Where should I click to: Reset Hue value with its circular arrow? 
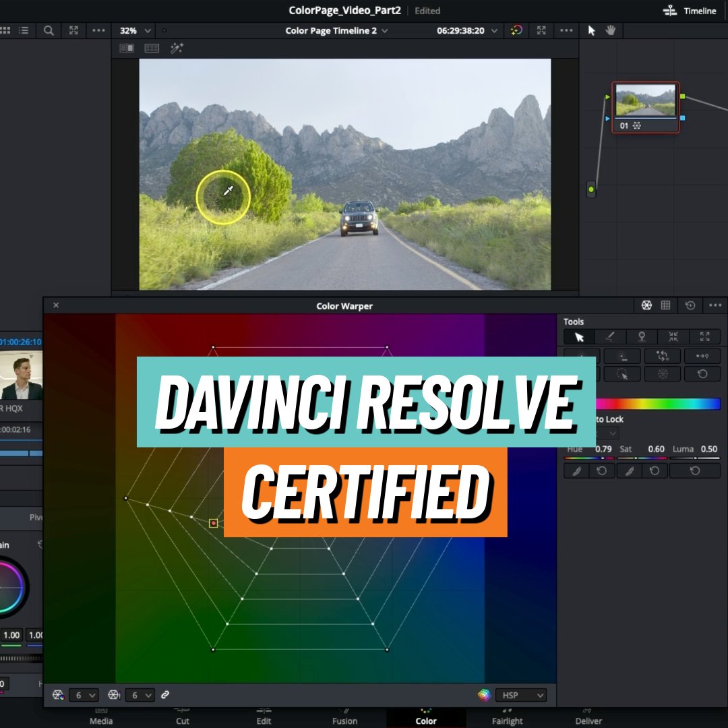click(602, 471)
